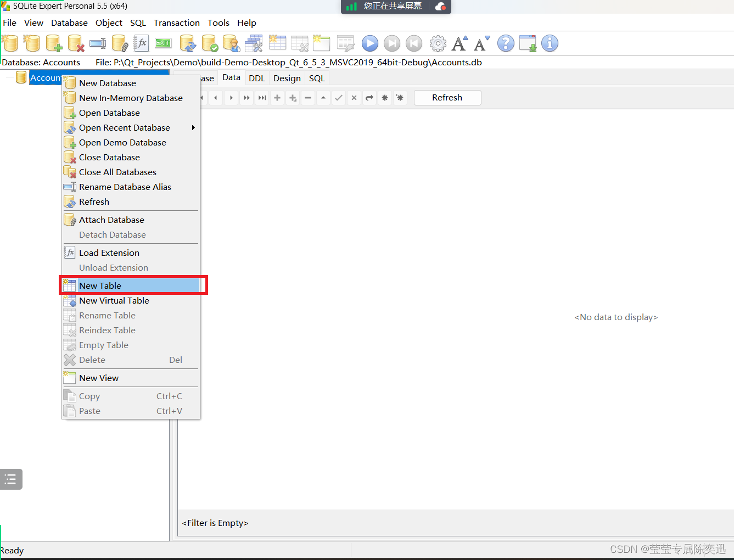Screen dimensions: 734x560
Task: Click the New Table toolbar icon
Action: (277, 43)
